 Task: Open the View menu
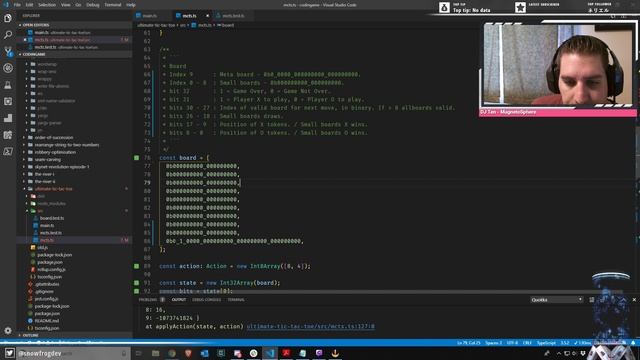click(x=66, y=5)
